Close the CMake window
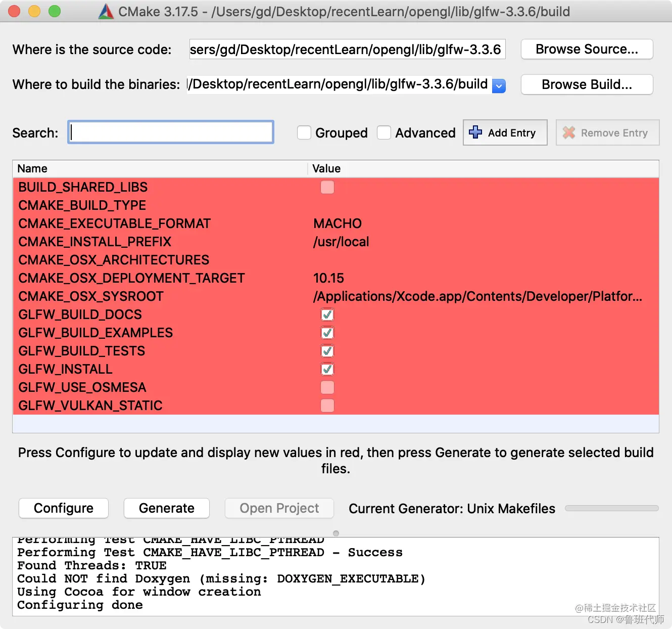Image resolution: width=672 pixels, height=629 pixels. click(x=14, y=11)
